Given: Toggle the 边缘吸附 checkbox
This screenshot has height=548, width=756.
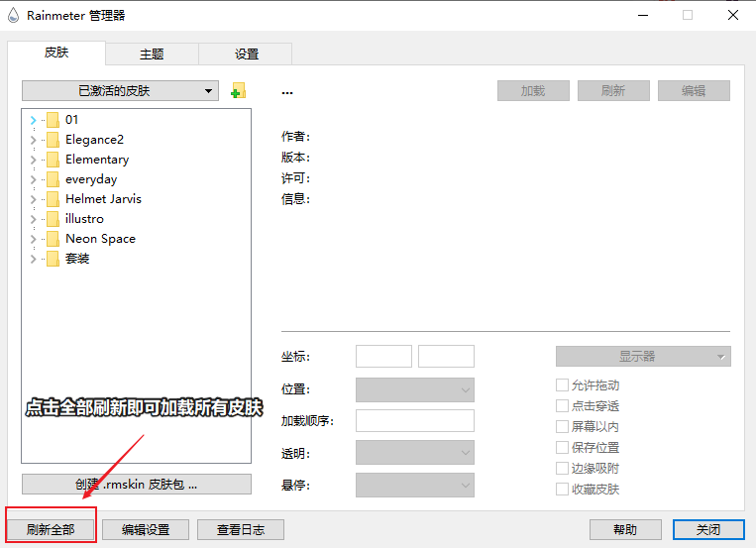Looking at the screenshot, I should [x=562, y=468].
